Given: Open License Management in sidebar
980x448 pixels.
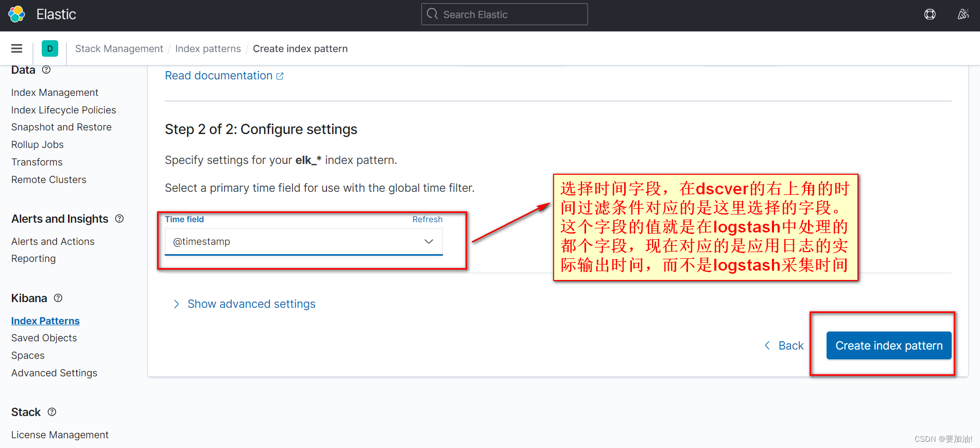Looking at the screenshot, I should [60, 435].
